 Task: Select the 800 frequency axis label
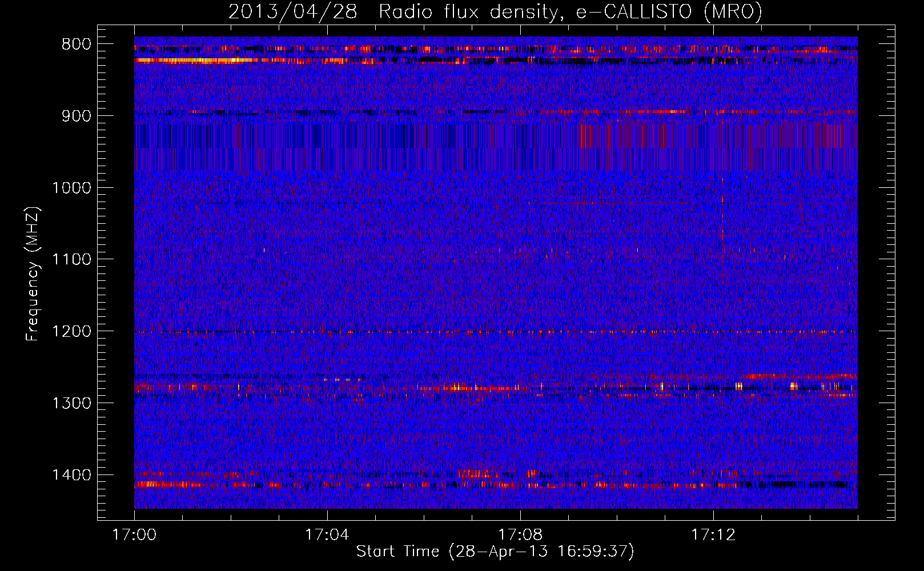click(76, 45)
